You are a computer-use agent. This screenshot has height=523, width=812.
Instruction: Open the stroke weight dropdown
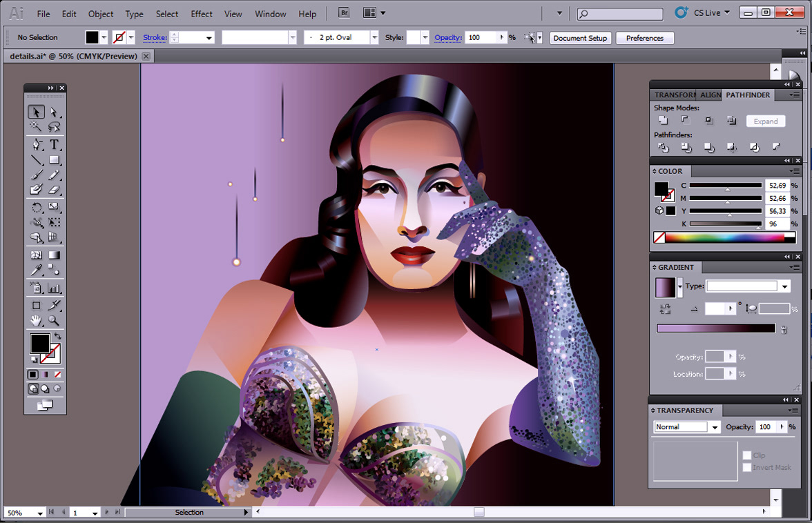(209, 38)
